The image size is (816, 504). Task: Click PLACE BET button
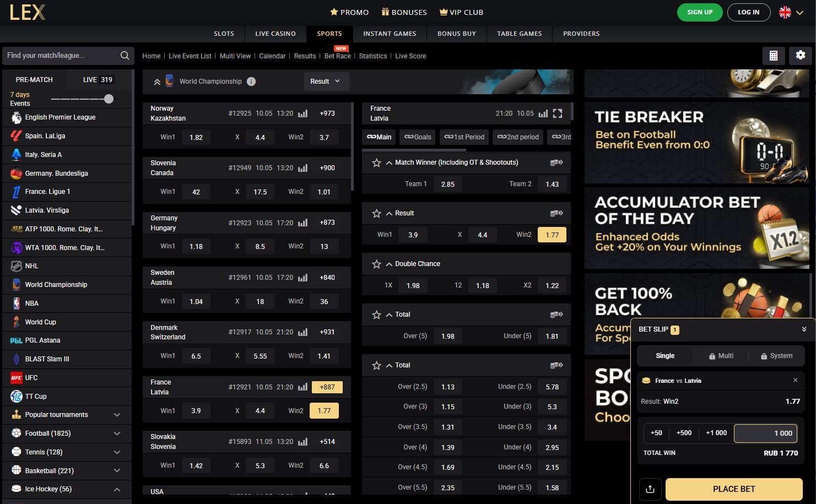[734, 489]
